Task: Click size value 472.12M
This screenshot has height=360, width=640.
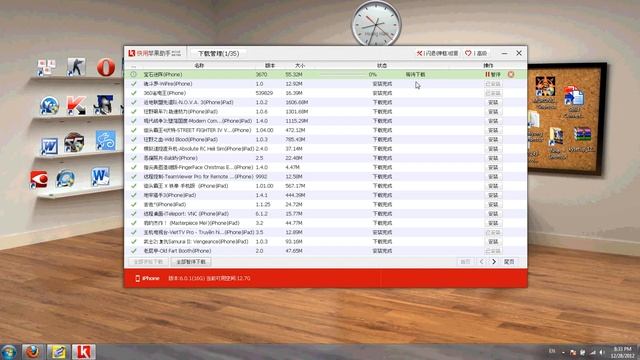Action: 295,130
